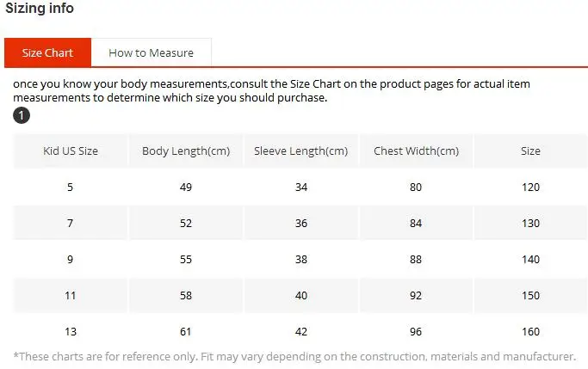Click the Sizing info heading

click(x=40, y=9)
